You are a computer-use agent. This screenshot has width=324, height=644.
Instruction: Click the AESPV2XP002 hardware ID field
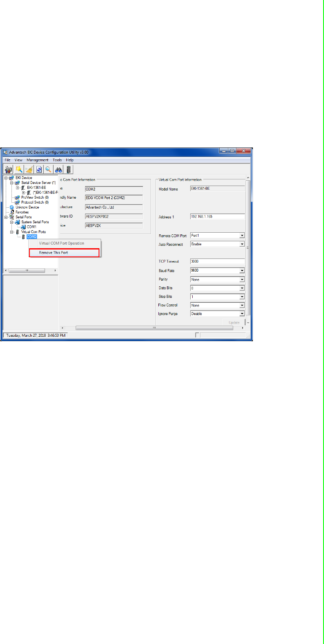114,216
